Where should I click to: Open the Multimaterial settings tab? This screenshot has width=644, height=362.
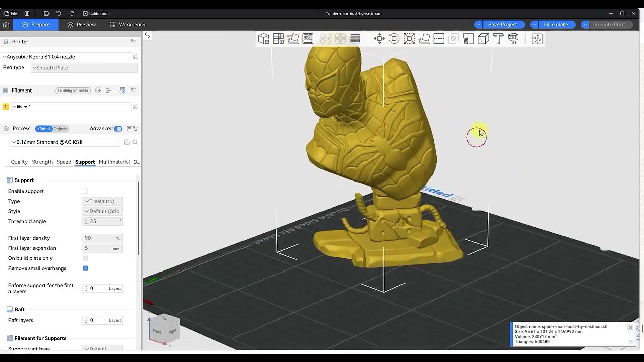114,162
